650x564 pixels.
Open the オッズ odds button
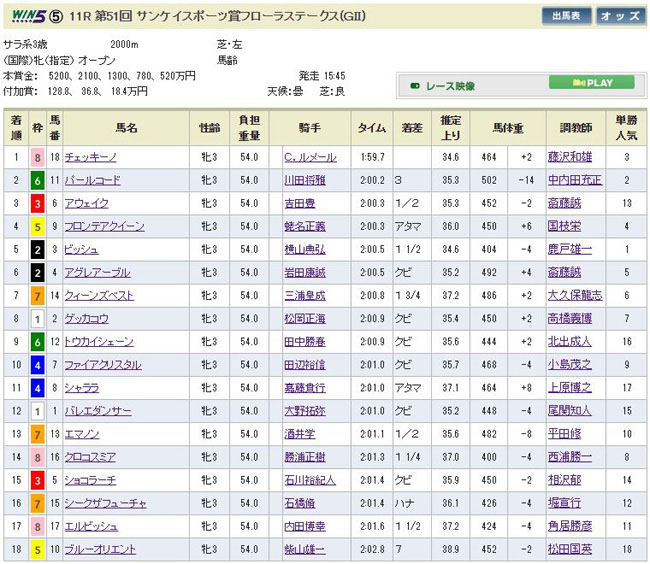pos(620,16)
